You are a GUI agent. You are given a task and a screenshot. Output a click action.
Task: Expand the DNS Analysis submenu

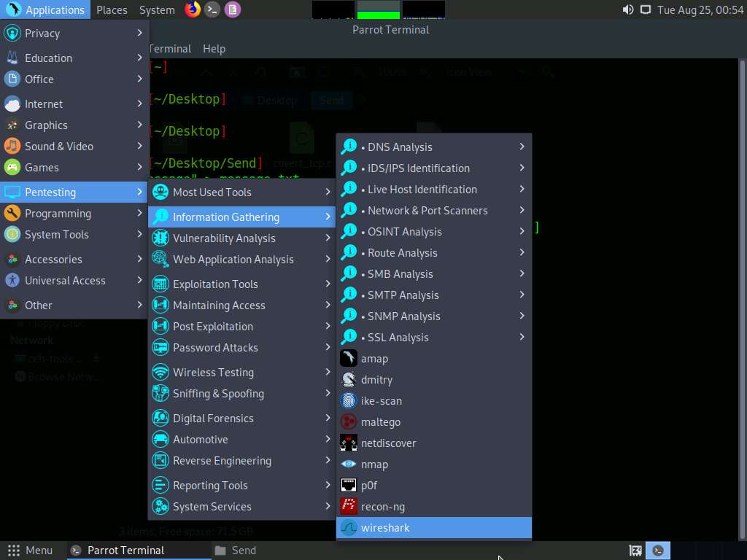433,147
